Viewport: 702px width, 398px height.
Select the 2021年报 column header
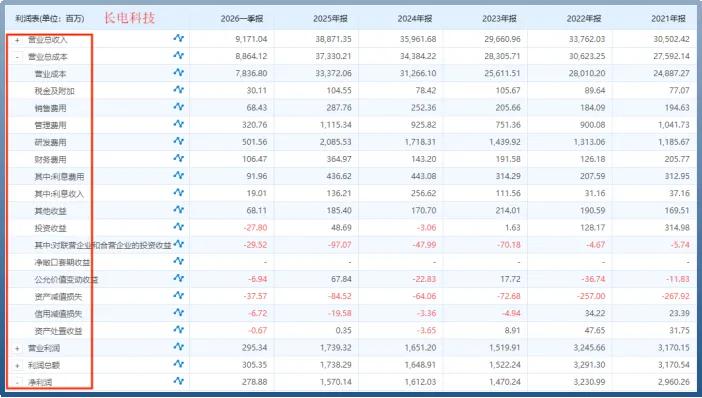[x=668, y=19]
